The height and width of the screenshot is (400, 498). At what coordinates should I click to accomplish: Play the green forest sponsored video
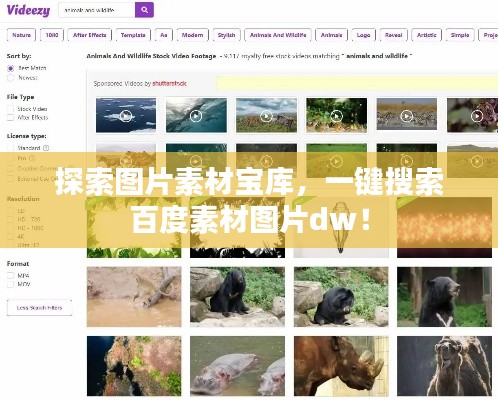click(x=336, y=116)
